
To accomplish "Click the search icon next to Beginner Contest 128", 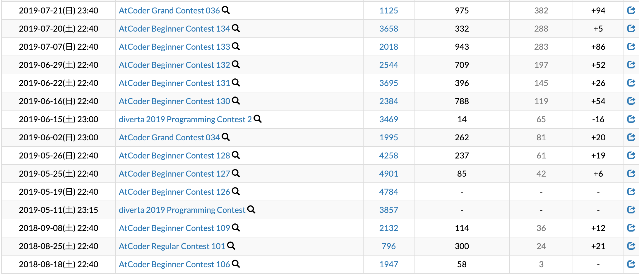I will 236,155.
